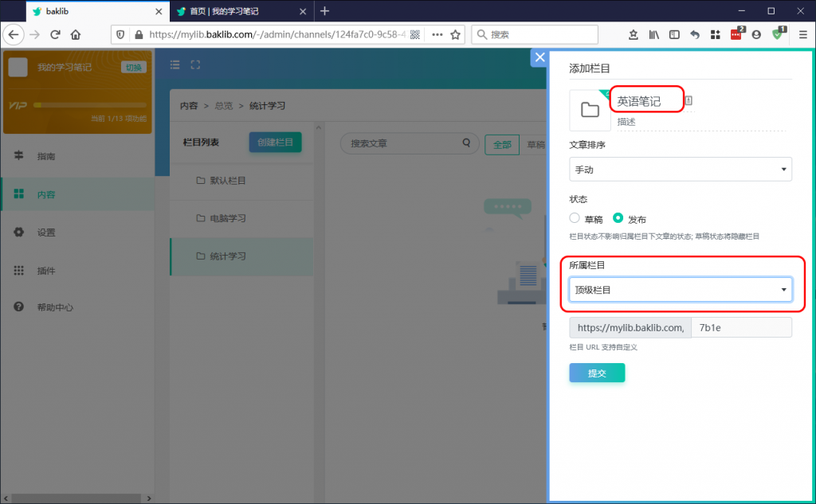The height and width of the screenshot is (504, 816).
Task: Open 设置 in the left sidebar
Action: pos(46,232)
